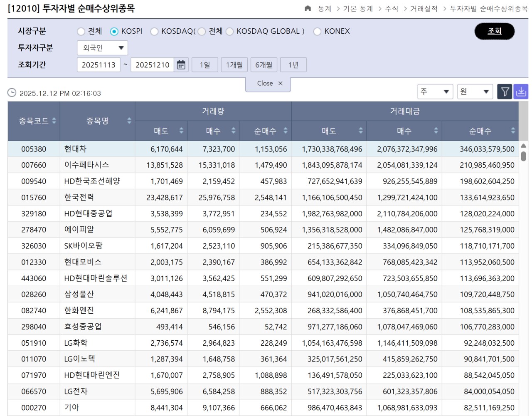Image resolution: width=532 pixels, height=416 pixels.
Task: Click start date field 20251113
Action: 99,65
